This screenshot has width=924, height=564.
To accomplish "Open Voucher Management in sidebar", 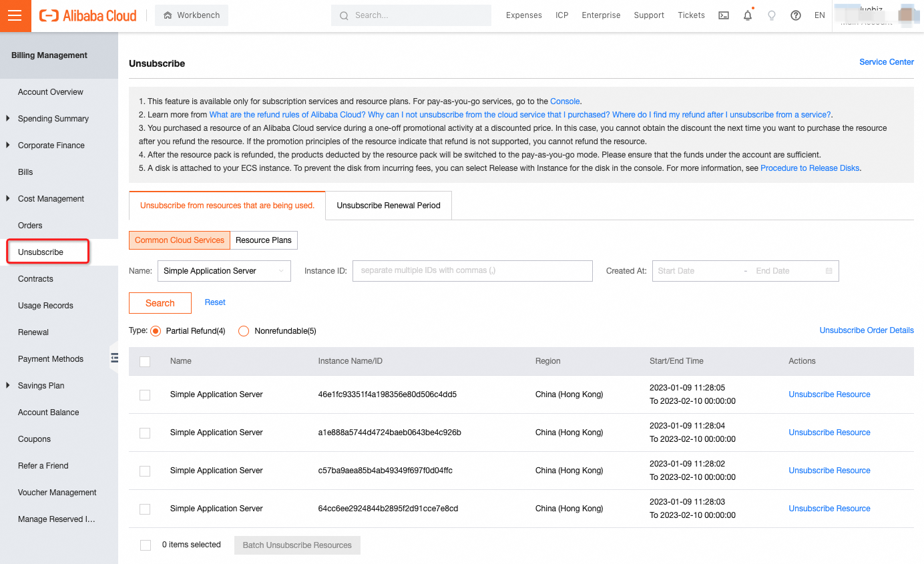I will 57,493.
